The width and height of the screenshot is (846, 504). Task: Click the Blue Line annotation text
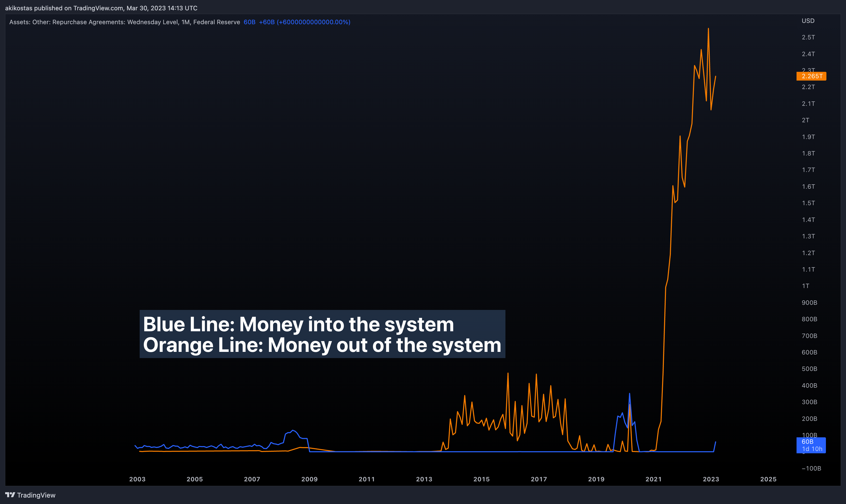coord(298,324)
